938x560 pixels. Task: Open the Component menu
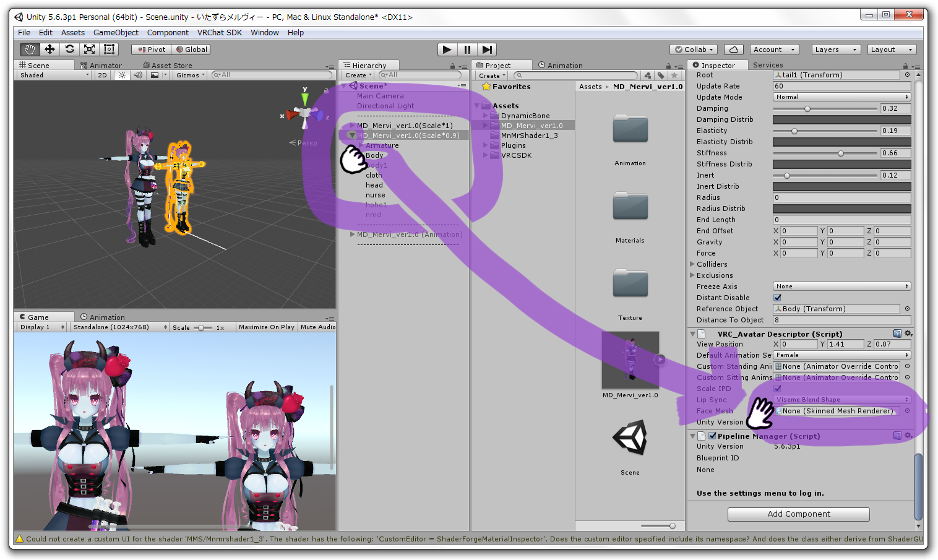[168, 32]
